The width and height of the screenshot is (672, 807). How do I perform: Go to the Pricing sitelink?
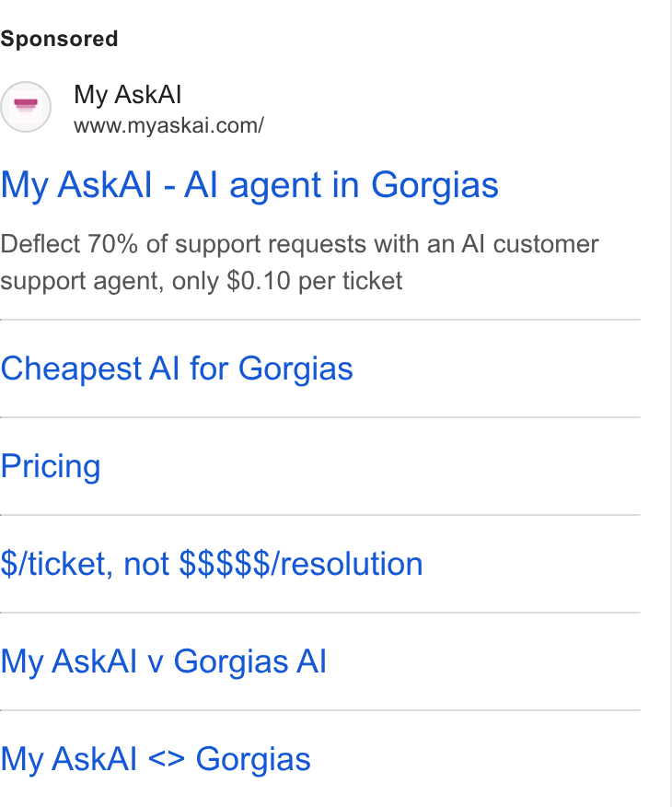(x=51, y=466)
